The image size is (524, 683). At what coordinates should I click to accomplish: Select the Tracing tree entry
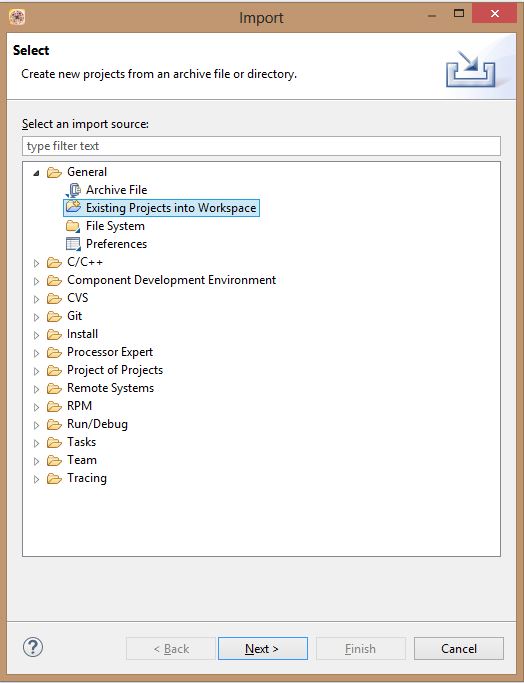tap(87, 478)
